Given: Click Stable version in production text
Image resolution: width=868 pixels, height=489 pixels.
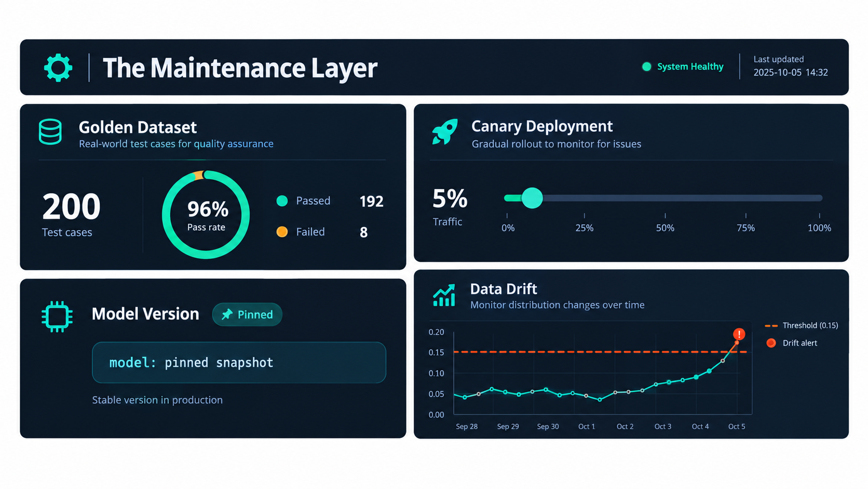Looking at the screenshot, I should pyautogui.click(x=157, y=400).
